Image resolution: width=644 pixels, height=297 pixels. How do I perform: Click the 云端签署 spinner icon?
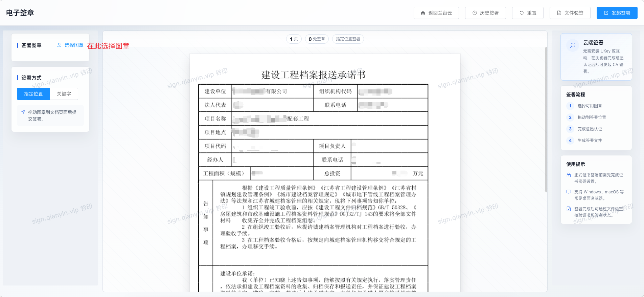572,45
